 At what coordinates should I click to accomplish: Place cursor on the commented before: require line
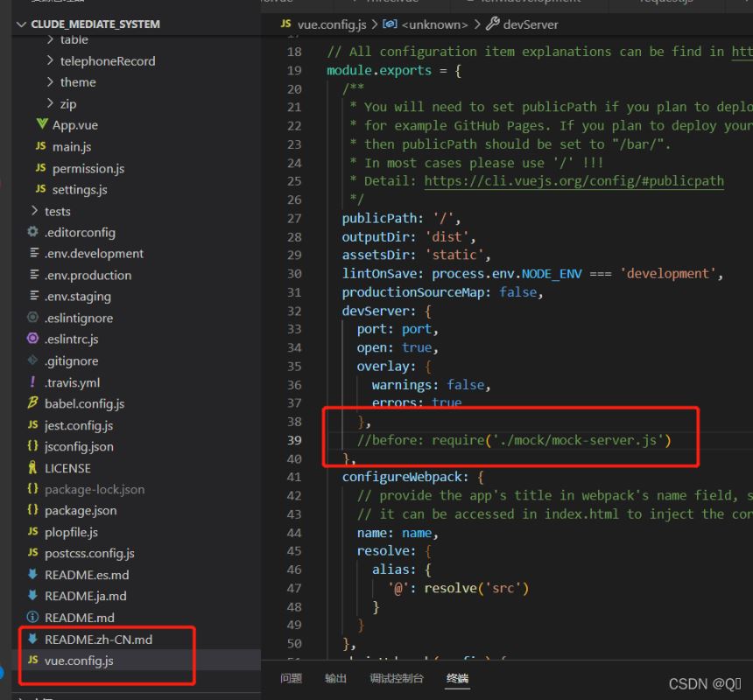click(x=514, y=440)
